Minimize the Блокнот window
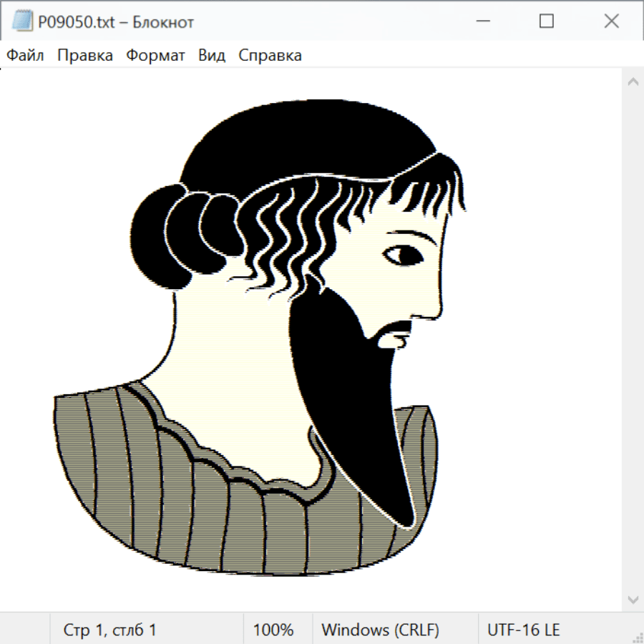Viewport: 644px width, 644px height. (x=482, y=21)
